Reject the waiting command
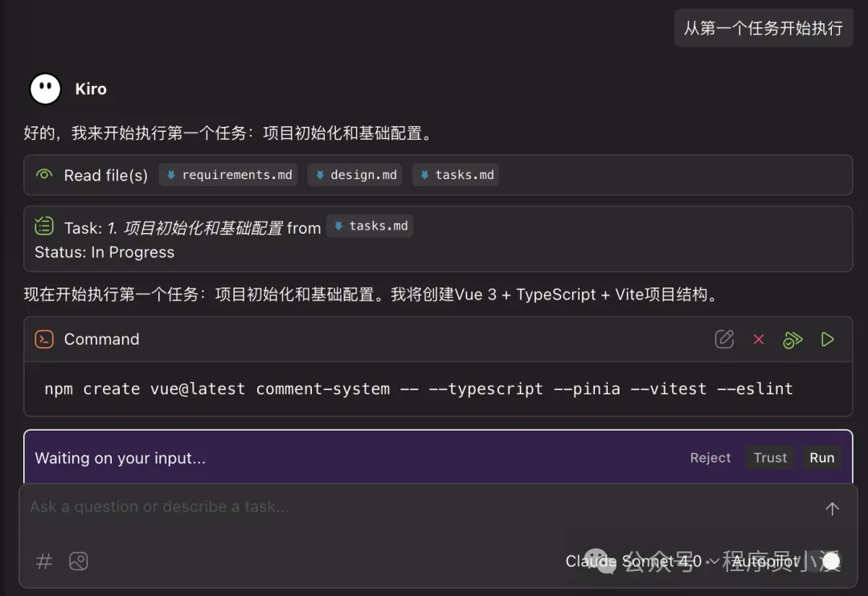This screenshot has height=596, width=868. coord(710,457)
